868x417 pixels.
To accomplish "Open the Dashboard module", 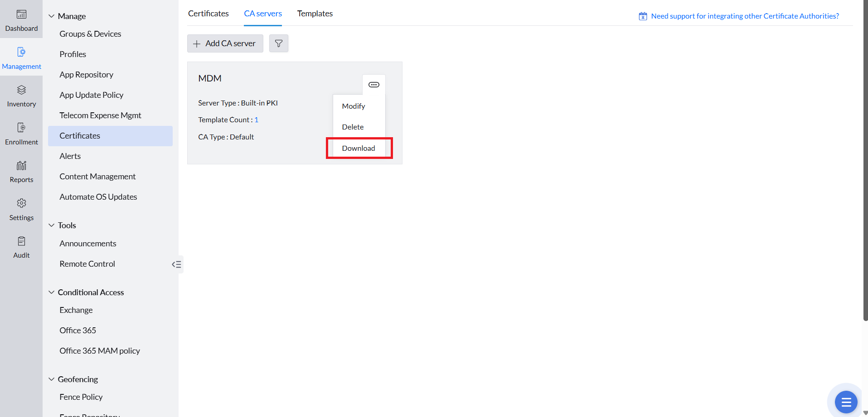I will 21,19.
